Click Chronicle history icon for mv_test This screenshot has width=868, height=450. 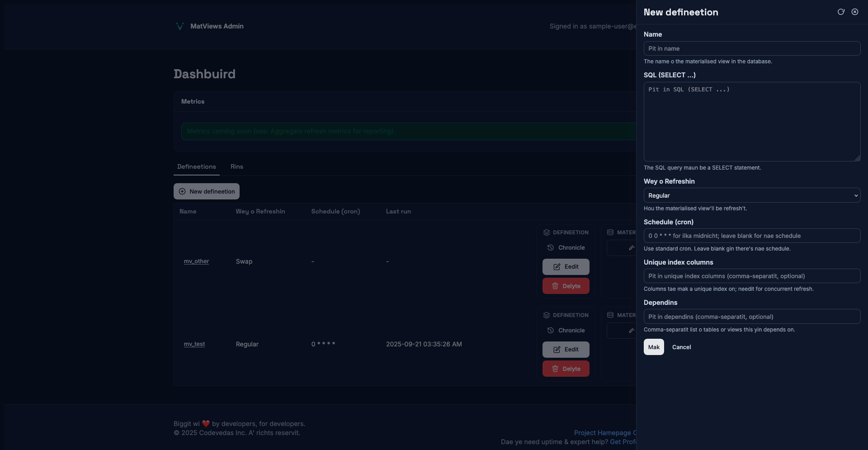coord(550,331)
